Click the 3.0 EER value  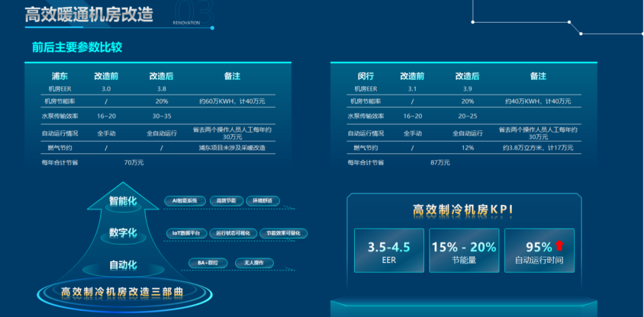(106, 88)
